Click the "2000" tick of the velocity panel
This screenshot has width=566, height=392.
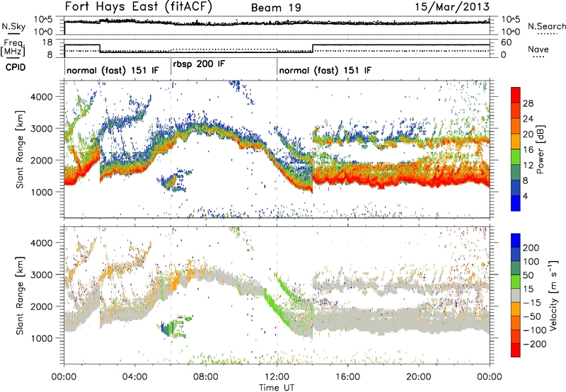41,306
